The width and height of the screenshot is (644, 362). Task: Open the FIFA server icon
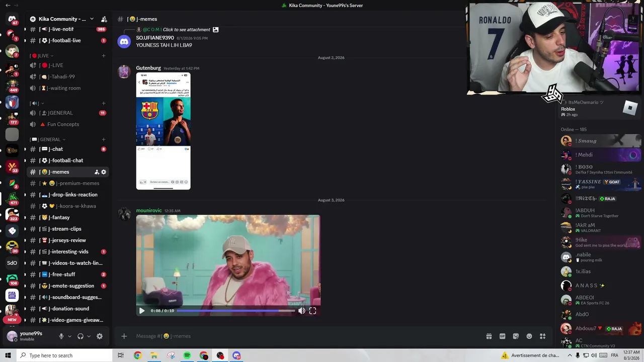(x=12, y=295)
